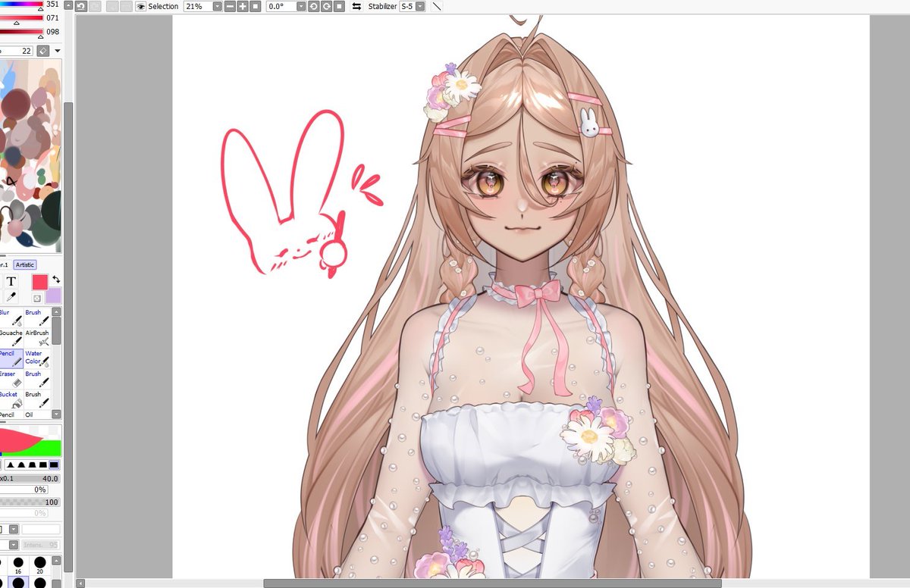The height and width of the screenshot is (588, 910).
Task: Select the Text tool
Action: 11,281
